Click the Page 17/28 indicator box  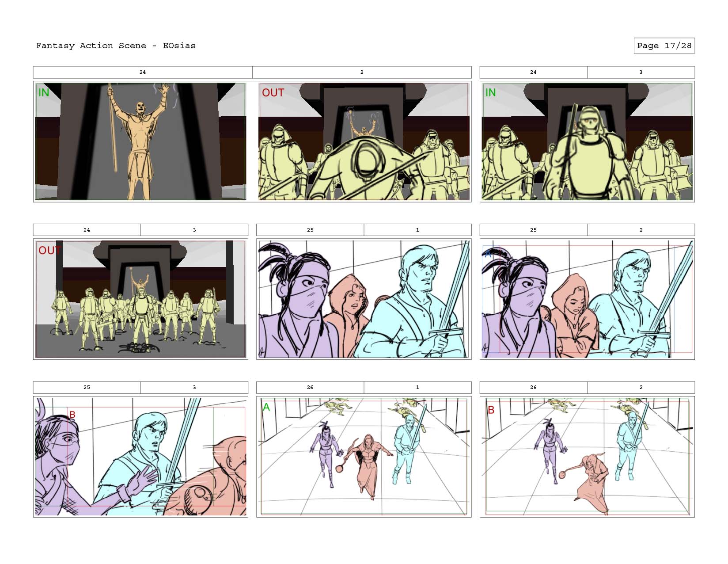point(664,46)
